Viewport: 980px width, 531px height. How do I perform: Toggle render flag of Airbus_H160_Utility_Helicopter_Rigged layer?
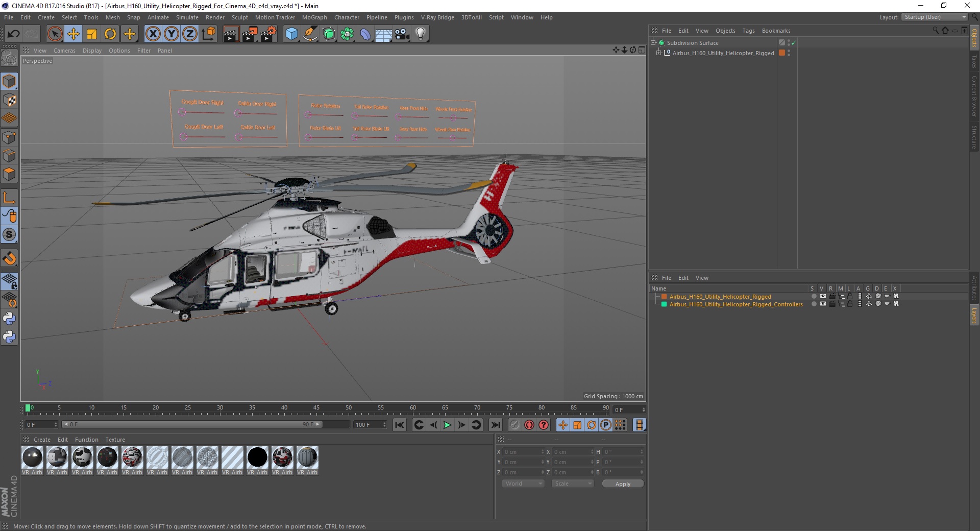832,296
